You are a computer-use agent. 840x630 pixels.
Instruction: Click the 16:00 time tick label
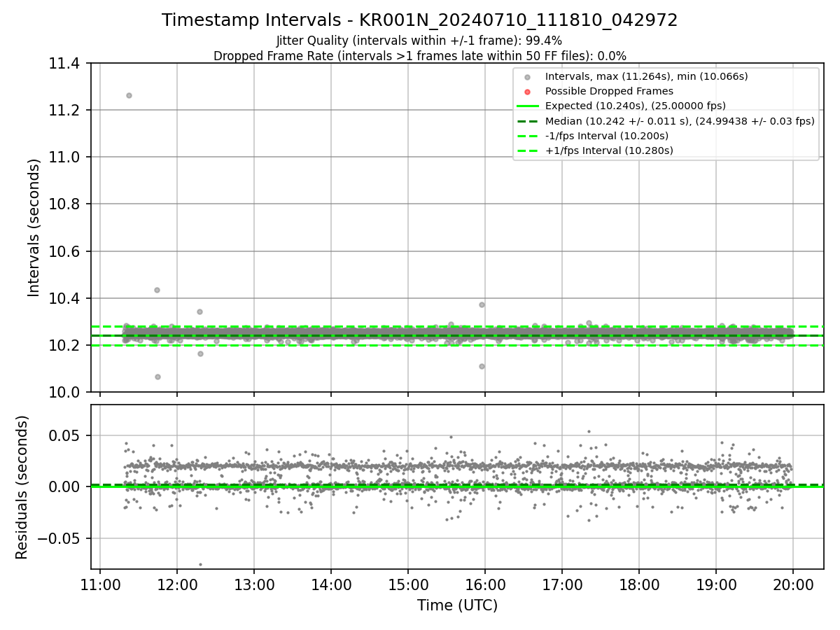coord(485,584)
